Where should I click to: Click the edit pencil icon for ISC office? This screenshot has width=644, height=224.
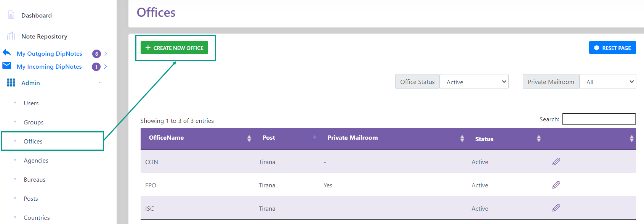pyautogui.click(x=556, y=208)
